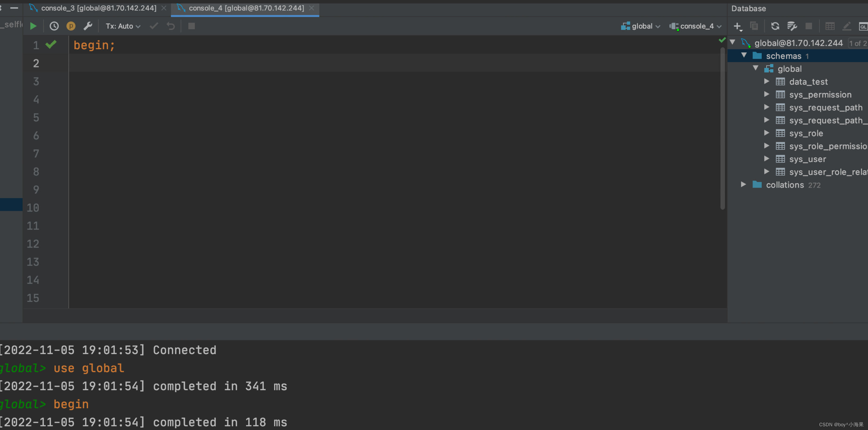Expand the sys_user table node
This screenshot has width=868, height=430.
[x=767, y=159]
